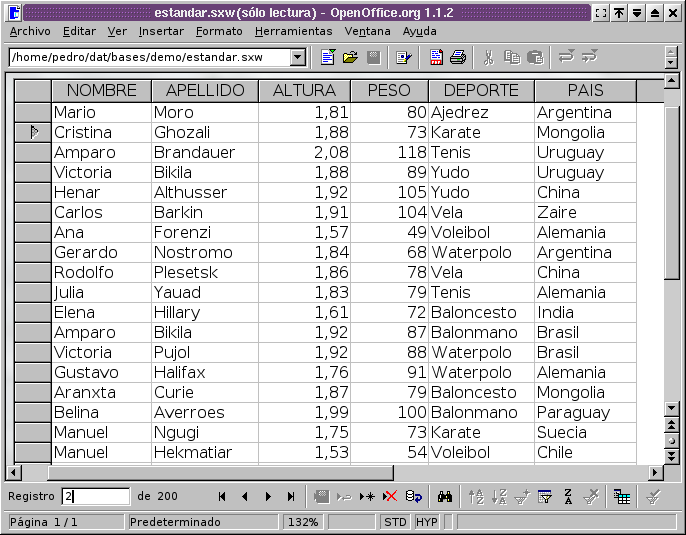This screenshot has width=686, height=535.
Task: Open the Archivo menu
Action: tap(29, 31)
